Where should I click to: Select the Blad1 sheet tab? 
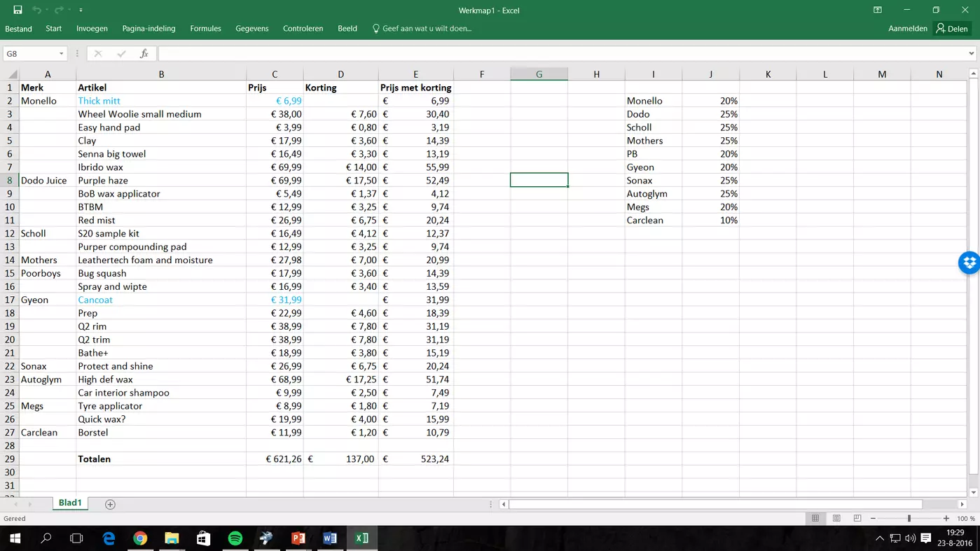(x=70, y=503)
